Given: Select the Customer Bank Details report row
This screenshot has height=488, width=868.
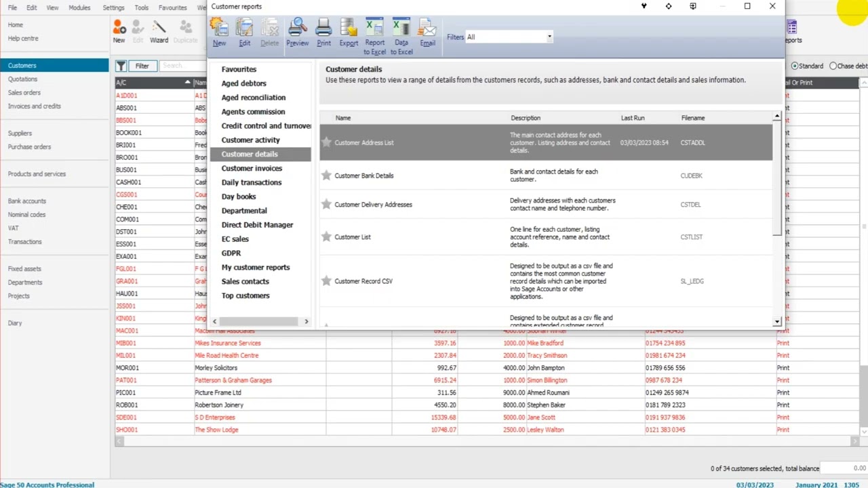Looking at the screenshot, I should [x=546, y=176].
